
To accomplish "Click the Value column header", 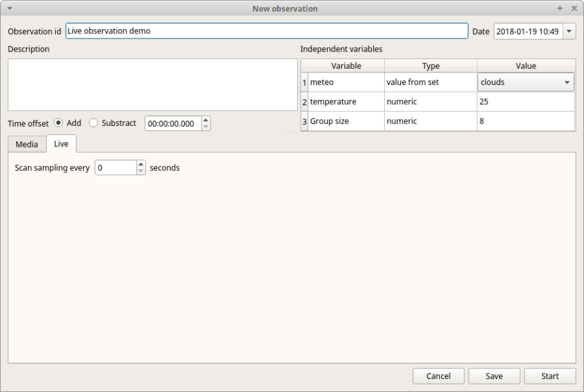I will point(526,66).
